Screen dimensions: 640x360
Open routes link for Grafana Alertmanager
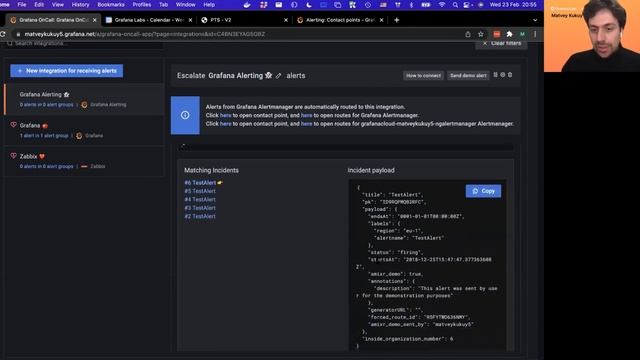click(x=306, y=116)
